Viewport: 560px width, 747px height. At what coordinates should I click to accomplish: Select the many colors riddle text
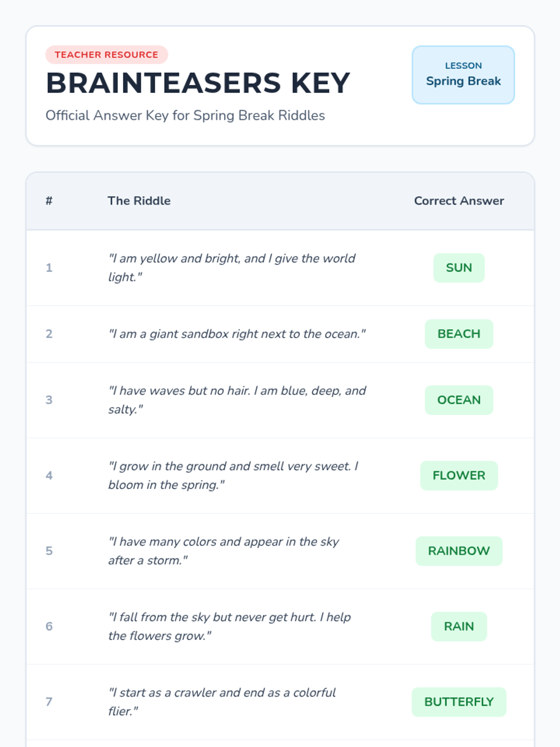[224, 551]
